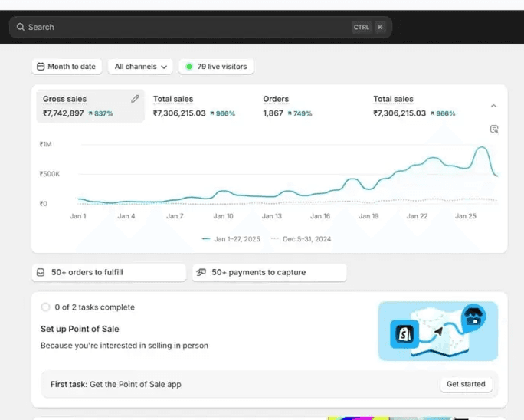524x420 pixels.
Task: Click the 837% gross sales growth
Action: click(100, 113)
